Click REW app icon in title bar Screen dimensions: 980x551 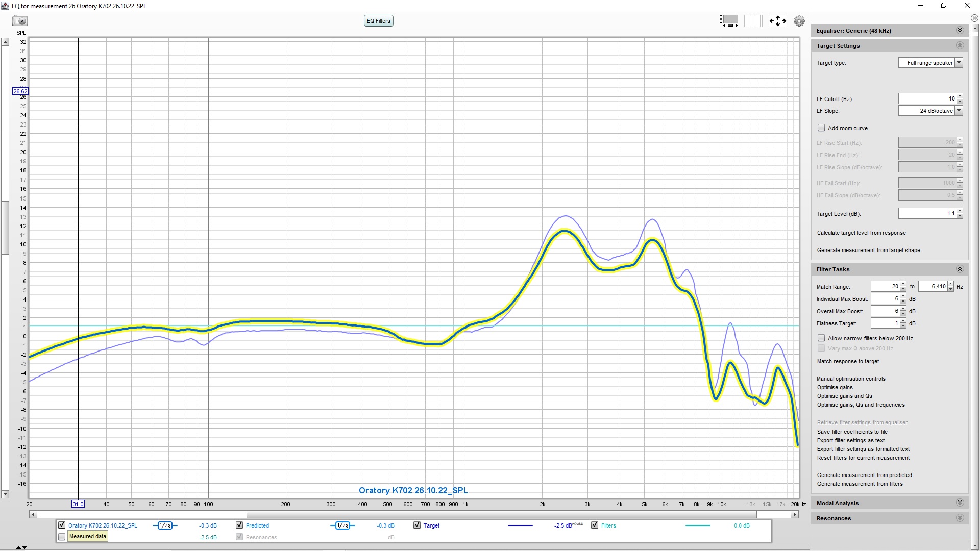point(5,6)
